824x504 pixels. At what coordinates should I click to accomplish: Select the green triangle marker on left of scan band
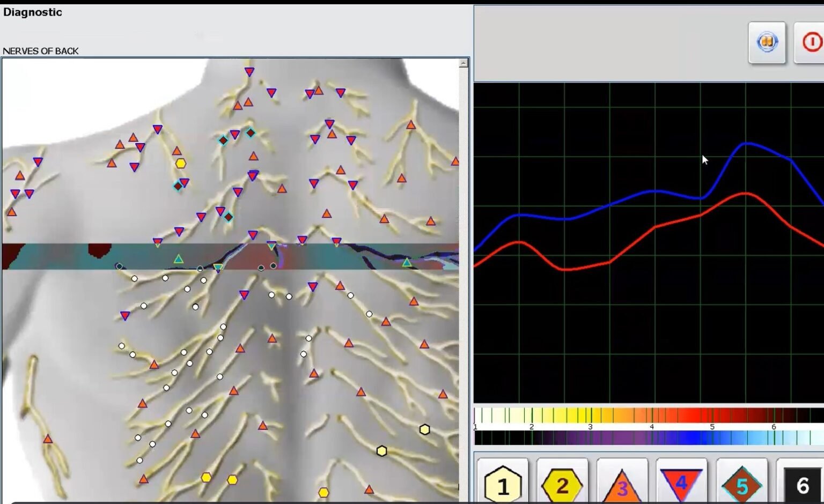click(179, 260)
